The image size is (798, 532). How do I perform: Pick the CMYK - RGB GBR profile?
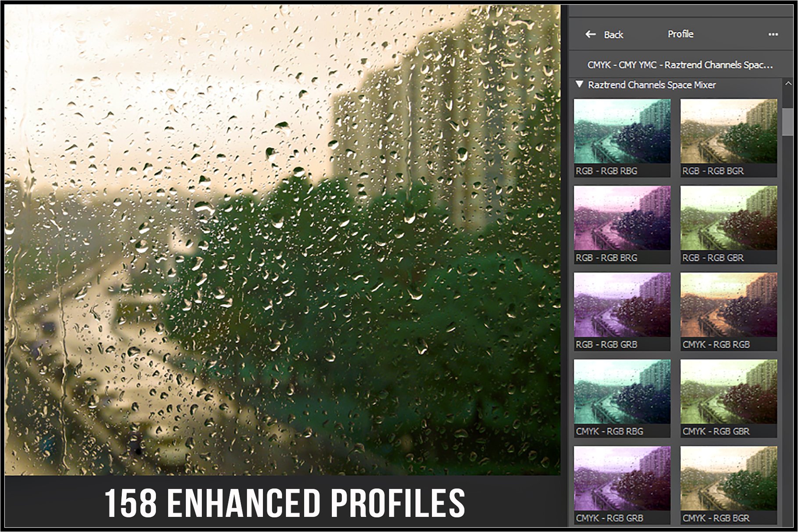tap(729, 398)
